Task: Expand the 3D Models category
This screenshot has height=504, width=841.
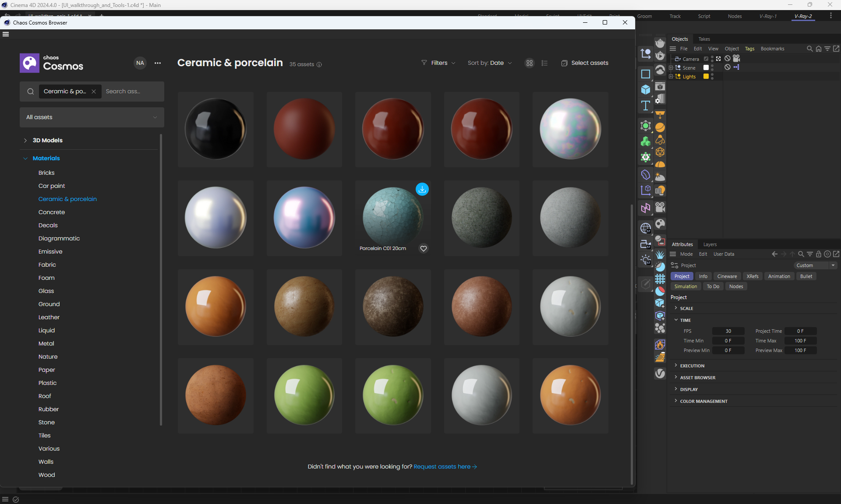Action: point(25,141)
